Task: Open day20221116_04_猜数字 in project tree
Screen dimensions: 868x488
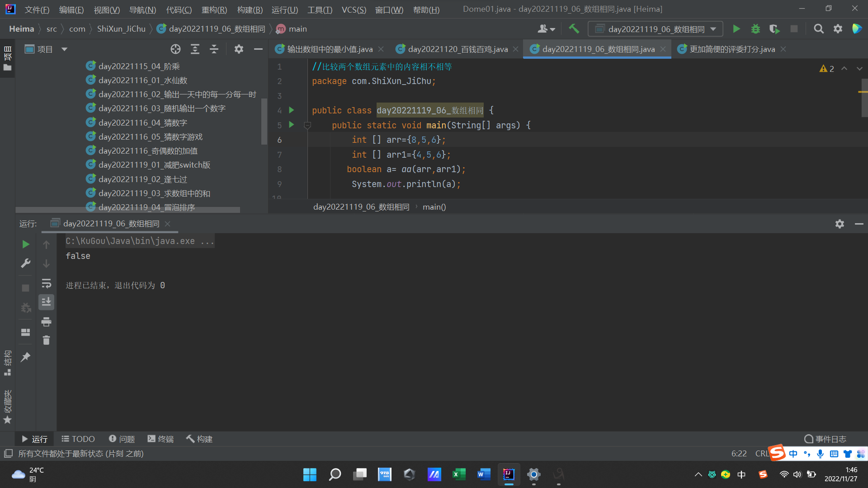Action: coord(142,122)
